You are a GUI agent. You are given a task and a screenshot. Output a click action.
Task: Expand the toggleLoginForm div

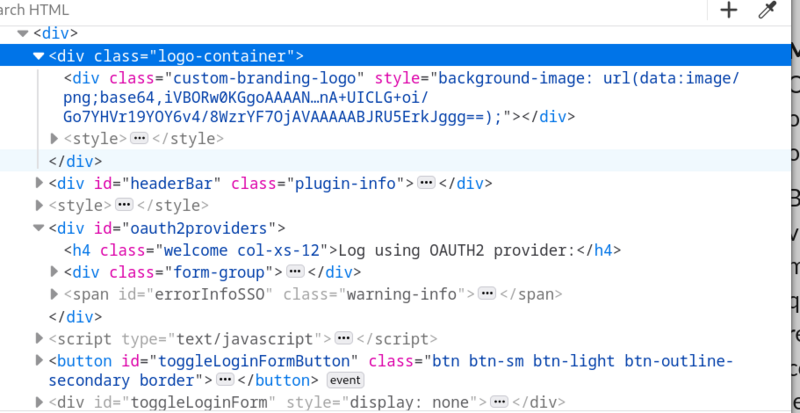coord(39,402)
